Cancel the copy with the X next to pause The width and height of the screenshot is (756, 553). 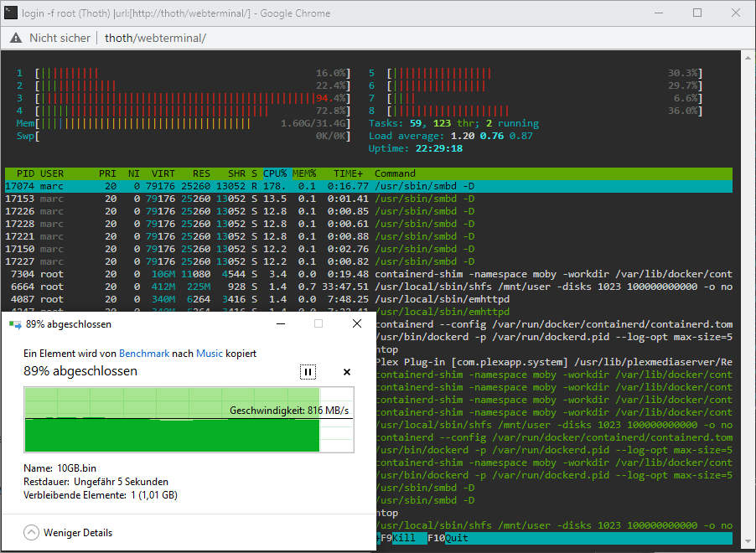tap(347, 372)
